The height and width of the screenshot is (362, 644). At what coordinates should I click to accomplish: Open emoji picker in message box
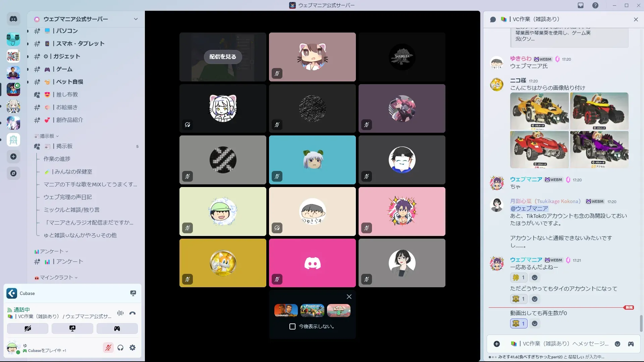[x=617, y=344]
